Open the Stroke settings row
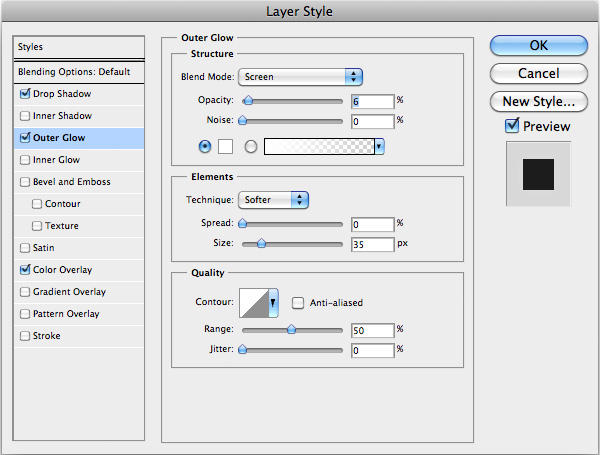 [78, 336]
